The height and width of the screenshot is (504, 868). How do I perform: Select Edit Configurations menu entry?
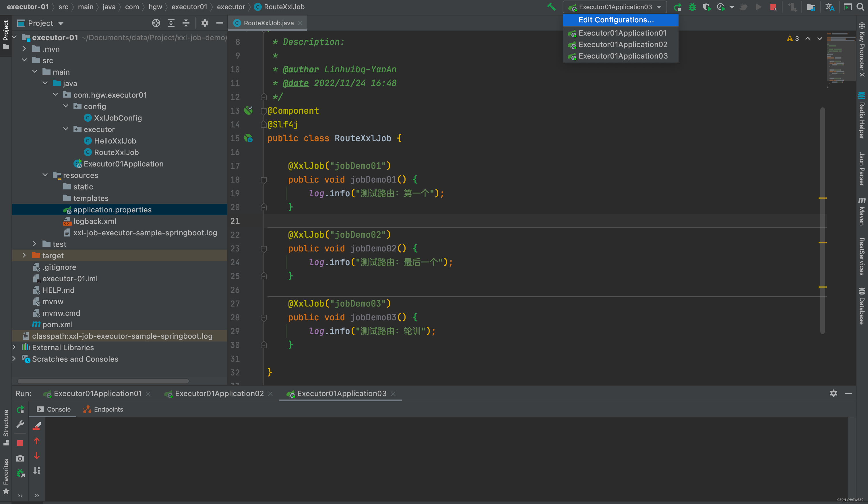point(621,20)
